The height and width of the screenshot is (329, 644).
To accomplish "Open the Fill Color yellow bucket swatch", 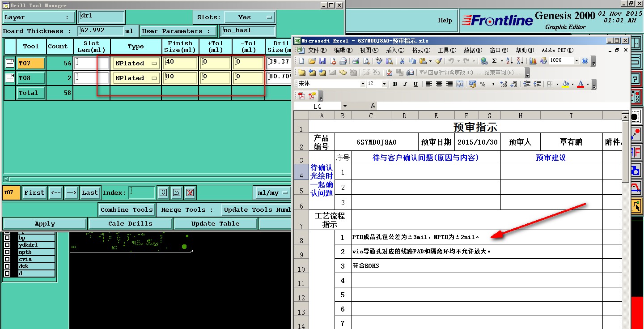I will point(566,84).
